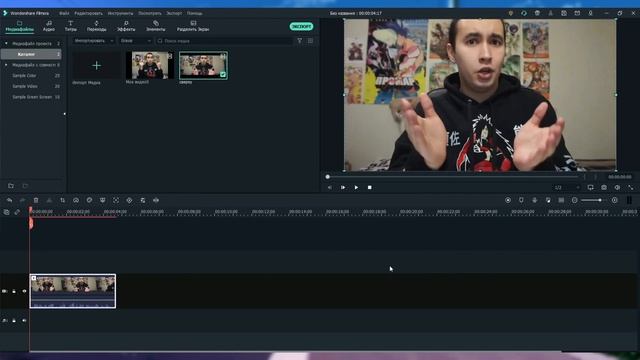Open the Файл menu

(x=64, y=13)
